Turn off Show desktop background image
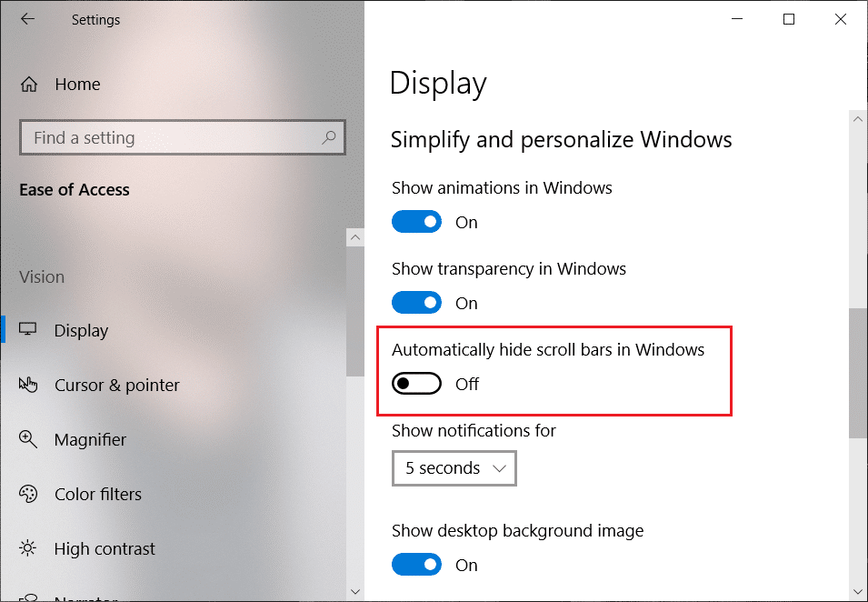868x602 pixels. (416, 564)
